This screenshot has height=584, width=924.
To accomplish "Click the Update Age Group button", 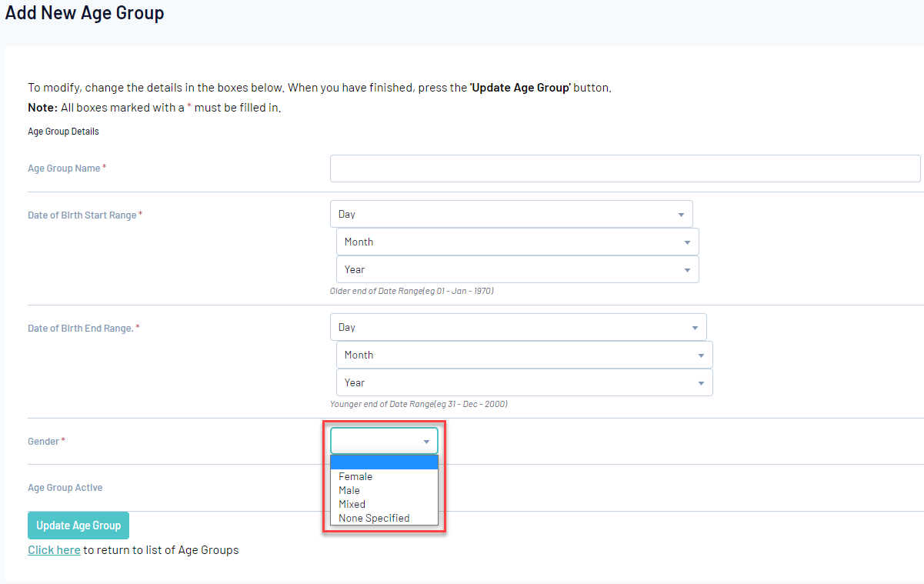I will 78,526.
